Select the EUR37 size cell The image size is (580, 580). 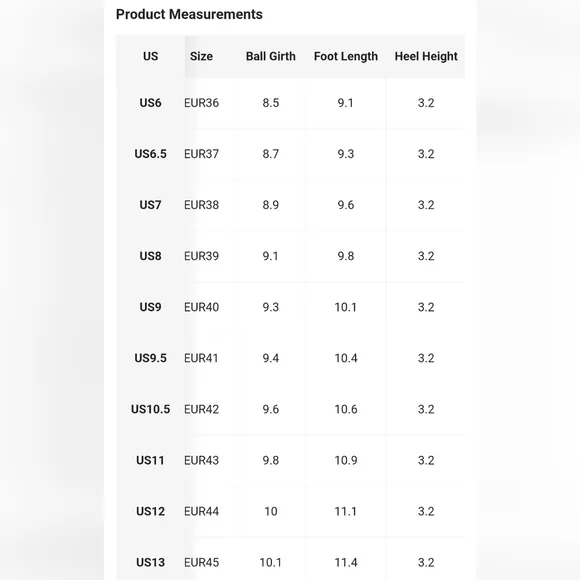click(201, 154)
